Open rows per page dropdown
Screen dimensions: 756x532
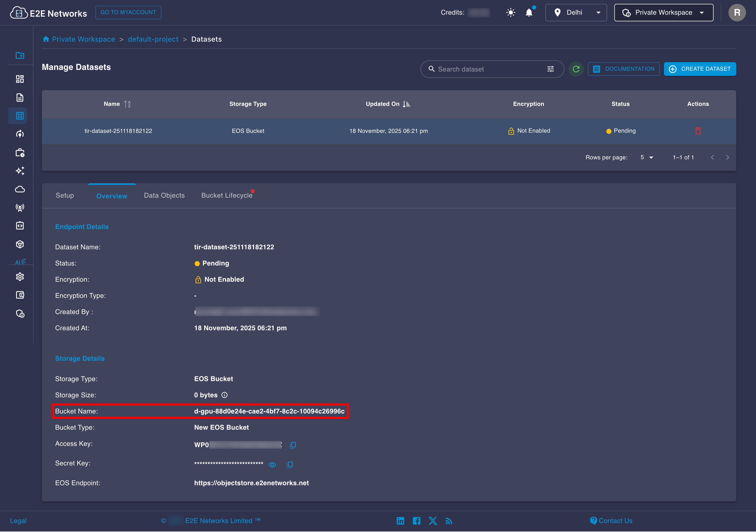click(x=647, y=157)
